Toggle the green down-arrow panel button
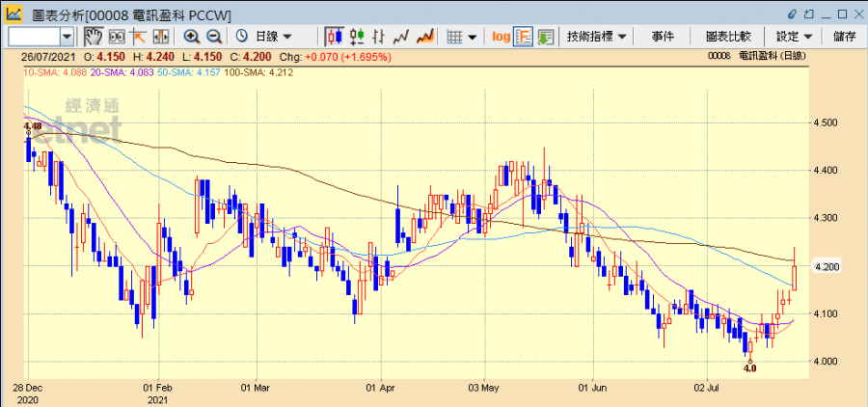 (545, 36)
